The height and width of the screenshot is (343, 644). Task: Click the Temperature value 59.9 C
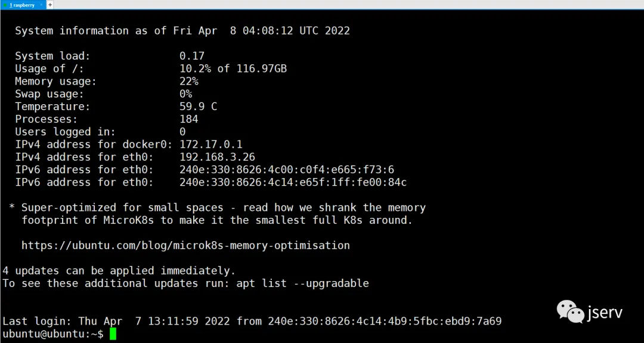[198, 107]
